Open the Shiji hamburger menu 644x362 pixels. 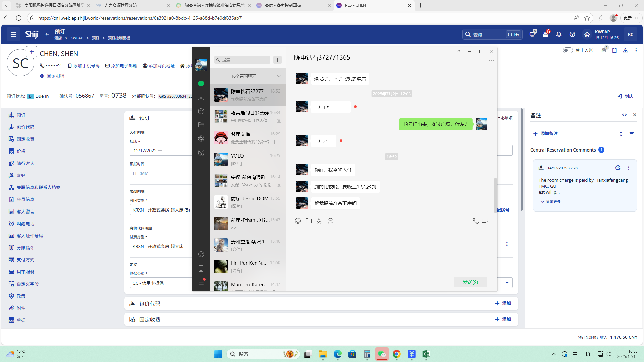click(13, 34)
